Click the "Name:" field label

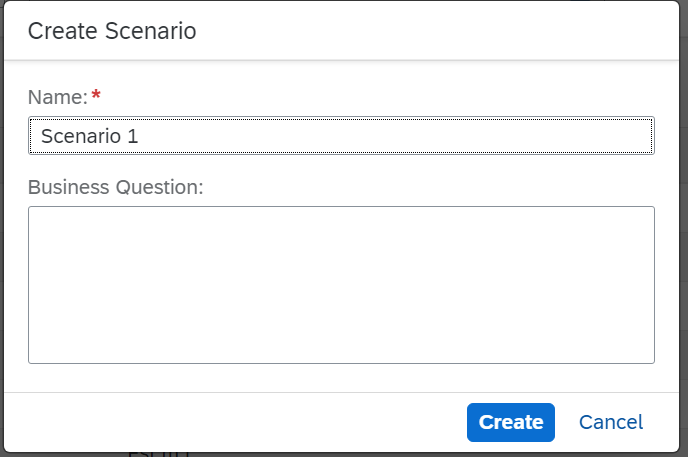point(57,97)
